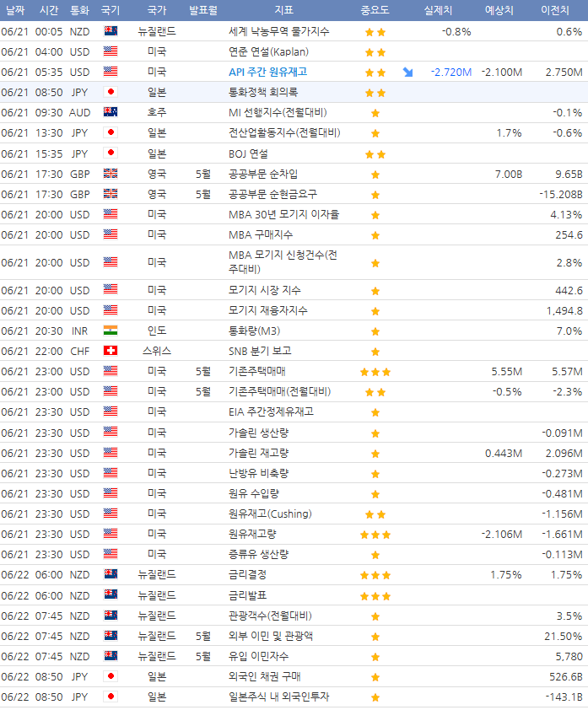Click the single star in MBA 구매지수 row
The image size is (588, 710).
tap(375, 235)
